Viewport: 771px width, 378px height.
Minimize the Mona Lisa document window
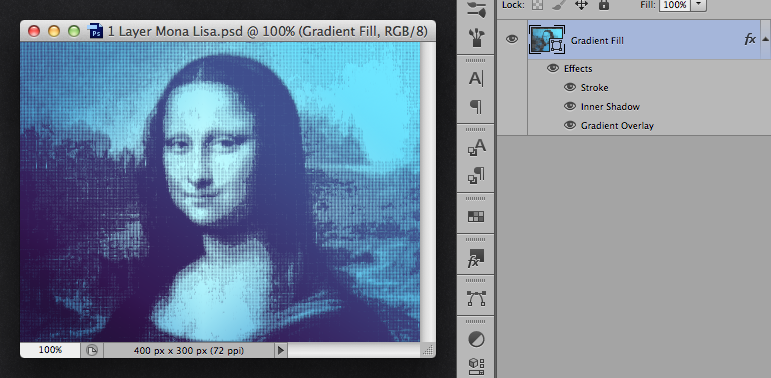[x=54, y=31]
